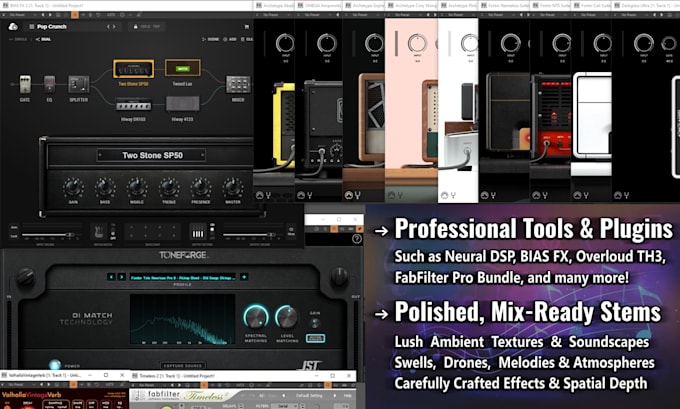This screenshot has height=409, width=680.
Task: Click the Presence knob on the amp
Action: (x=201, y=188)
